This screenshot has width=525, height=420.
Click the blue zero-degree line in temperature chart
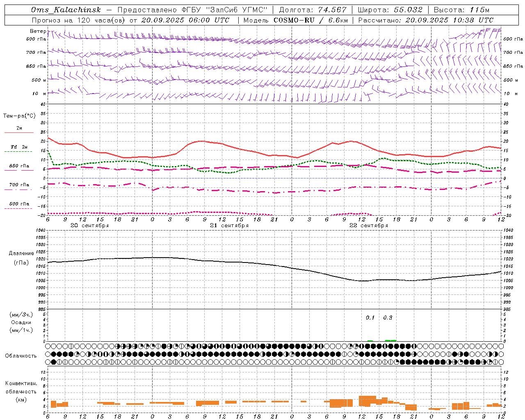274,178
